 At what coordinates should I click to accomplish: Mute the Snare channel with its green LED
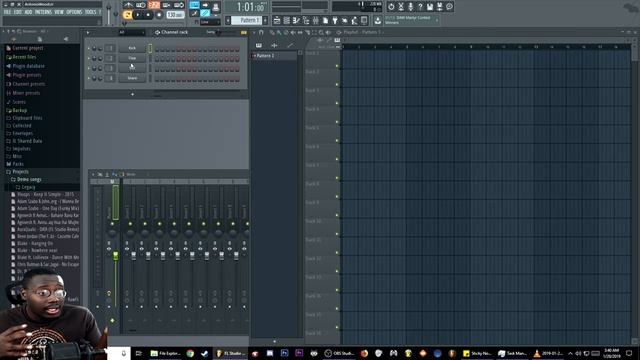tap(89, 78)
